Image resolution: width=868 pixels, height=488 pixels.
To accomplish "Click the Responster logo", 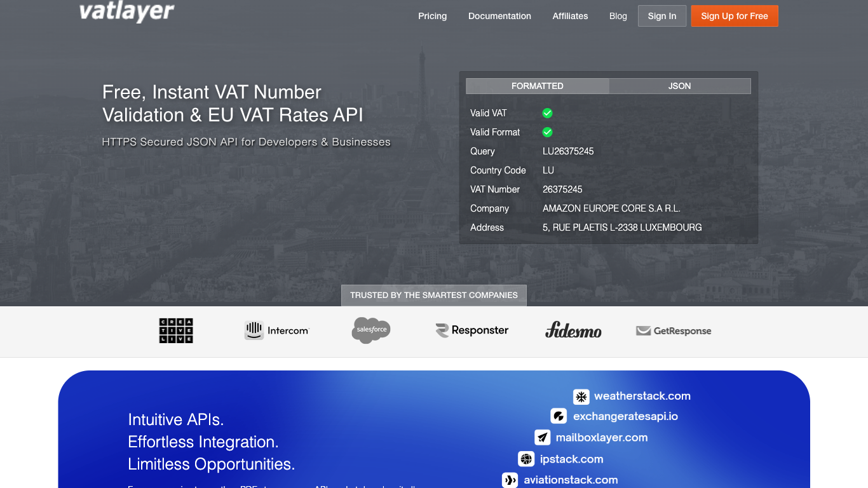I will 472,330.
